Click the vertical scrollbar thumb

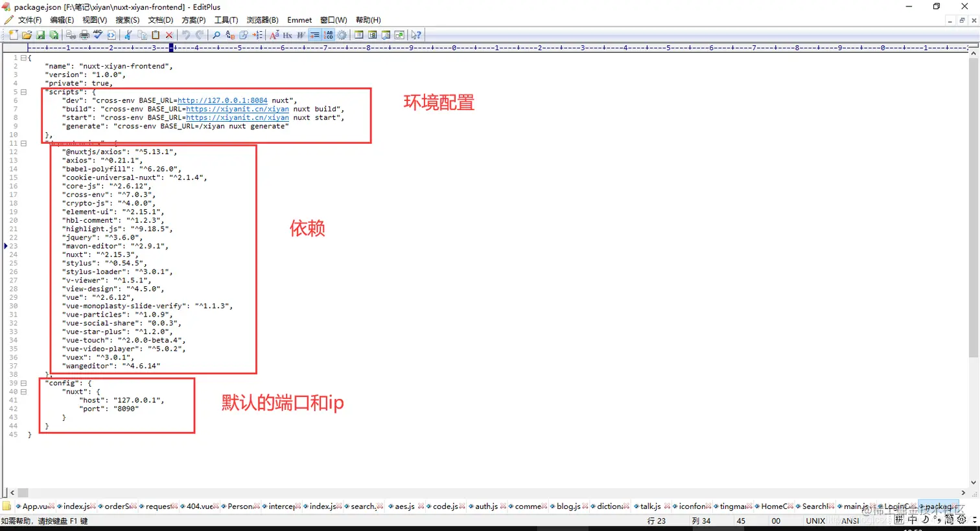pos(973,207)
